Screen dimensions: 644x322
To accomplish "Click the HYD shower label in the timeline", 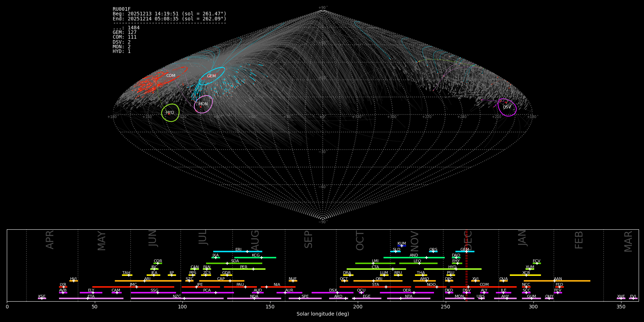I will coord(452,267).
